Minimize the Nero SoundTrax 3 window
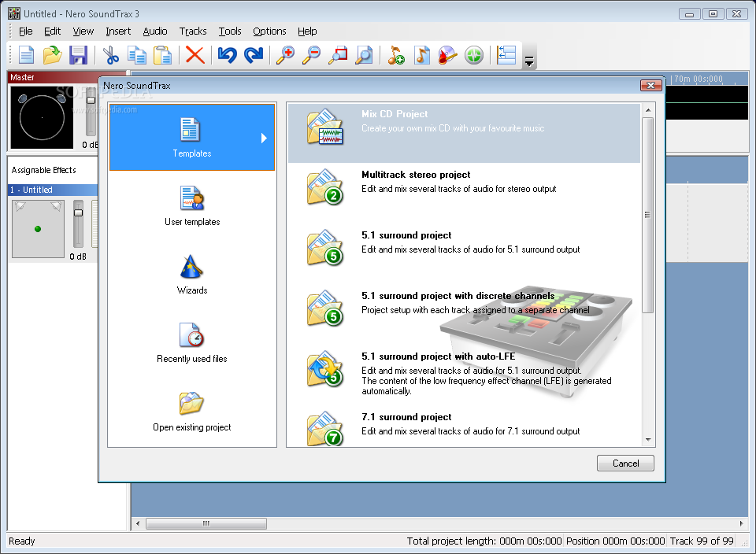 point(690,14)
